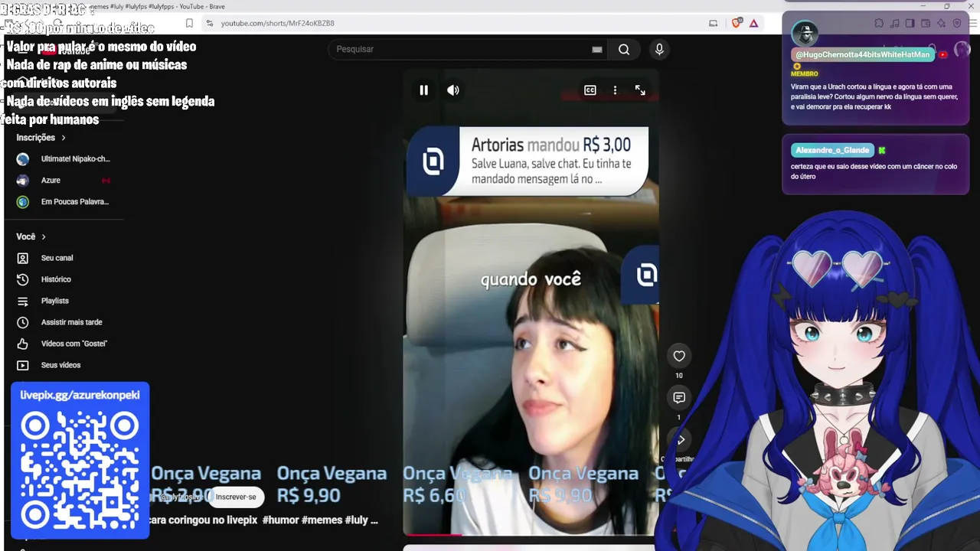Expand the Inscrições section chevron
This screenshot has height=551, width=980.
click(x=64, y=138)
